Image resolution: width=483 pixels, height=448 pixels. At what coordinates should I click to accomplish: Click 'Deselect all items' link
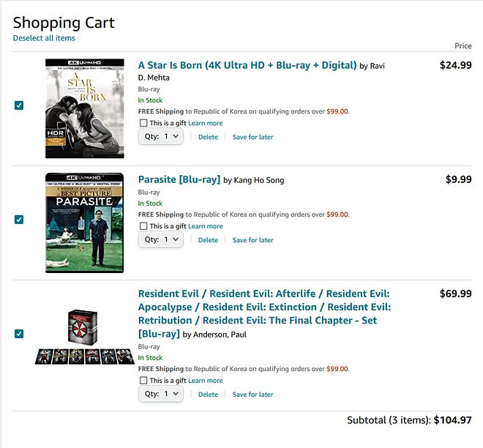[44, 38]
